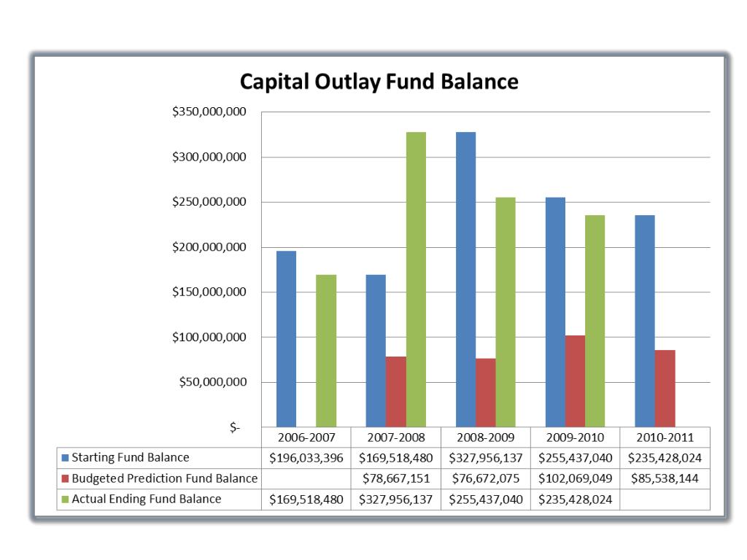Select the red 2008-2009 budgeted prediction bar
The height and width of the screenshot is (560, 747).
point(485,393)
